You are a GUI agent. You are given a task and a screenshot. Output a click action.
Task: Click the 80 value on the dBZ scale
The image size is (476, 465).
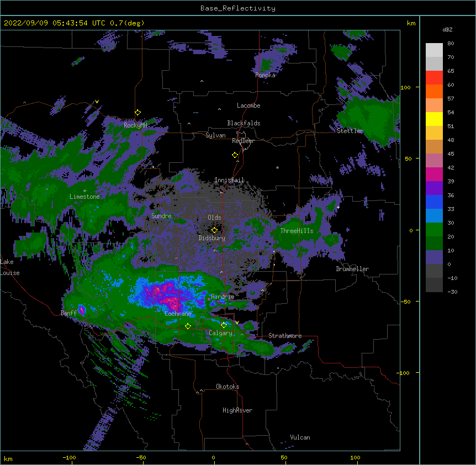coord(451,44)
